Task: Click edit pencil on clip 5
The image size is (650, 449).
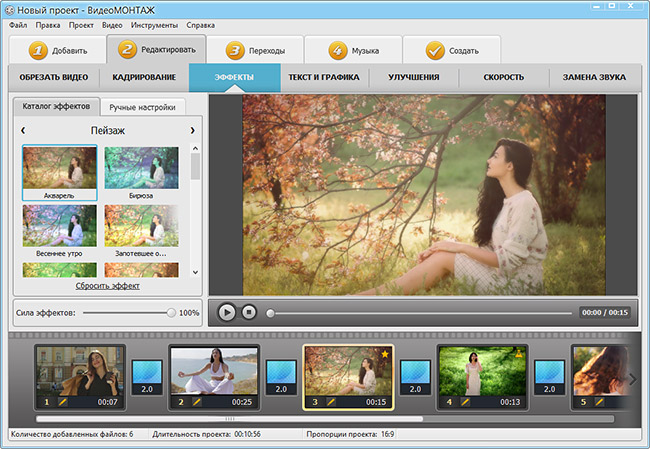Action: tap(599, 402)
